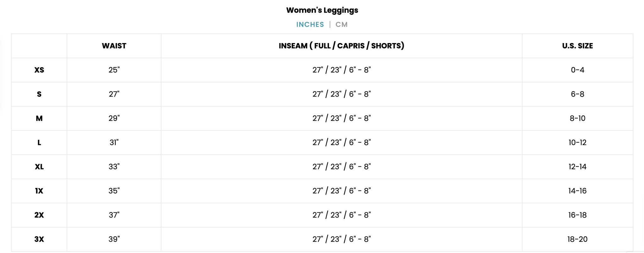Select the 39" waist cell
Viewport: 644px width, 253px height.
click(114, 239)
